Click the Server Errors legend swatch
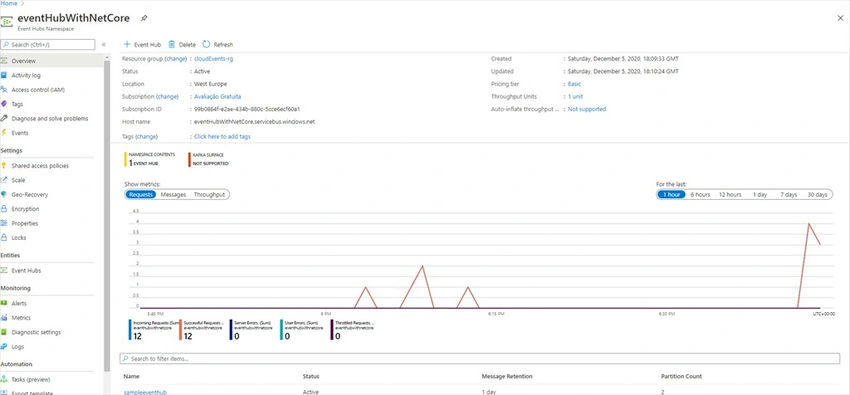This screenshot has height=395, width=850. point(231,329)
